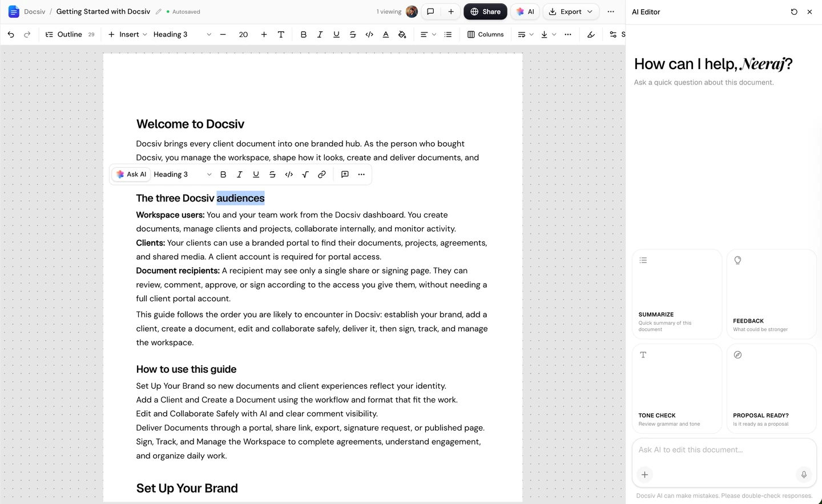Click the "Document recipients:" bold label
This screenshot has width=822, height=504.
[178, 271]
